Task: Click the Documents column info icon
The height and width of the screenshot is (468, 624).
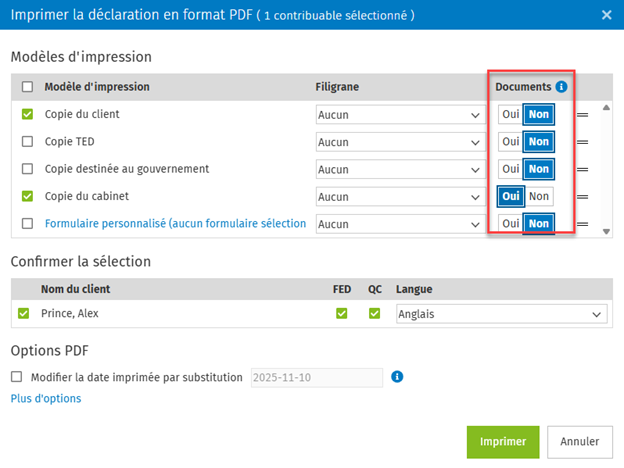Action: click(561, 87)
